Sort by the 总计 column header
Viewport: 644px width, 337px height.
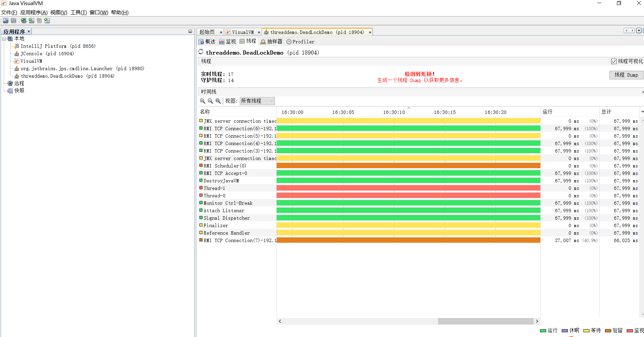tap(619, 112)
